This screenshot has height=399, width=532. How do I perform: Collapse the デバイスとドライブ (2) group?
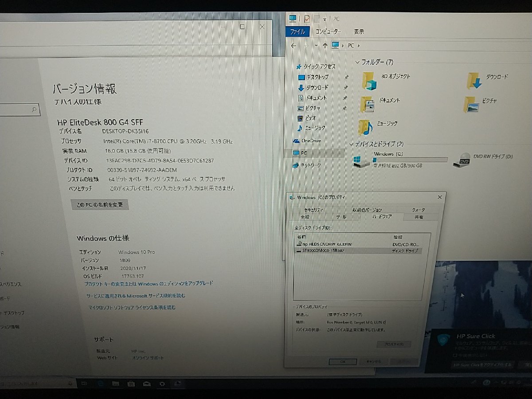pos(352,144)
